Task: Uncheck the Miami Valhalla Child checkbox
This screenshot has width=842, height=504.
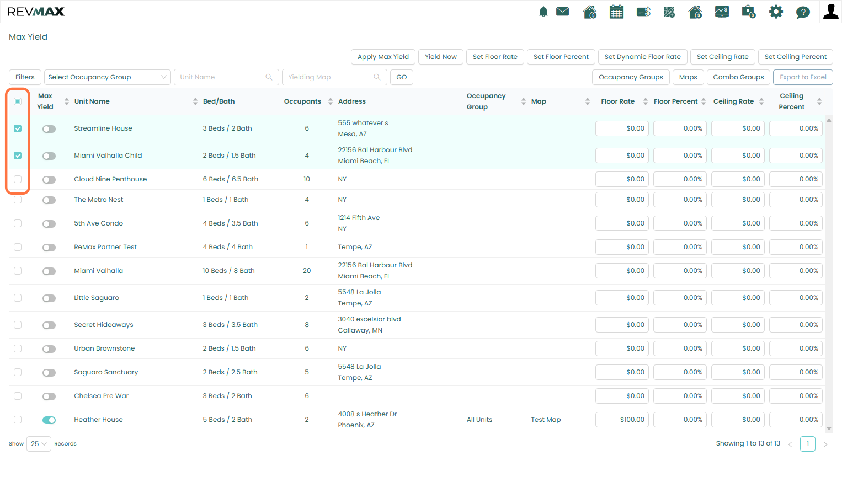Action: pos(18,156)
